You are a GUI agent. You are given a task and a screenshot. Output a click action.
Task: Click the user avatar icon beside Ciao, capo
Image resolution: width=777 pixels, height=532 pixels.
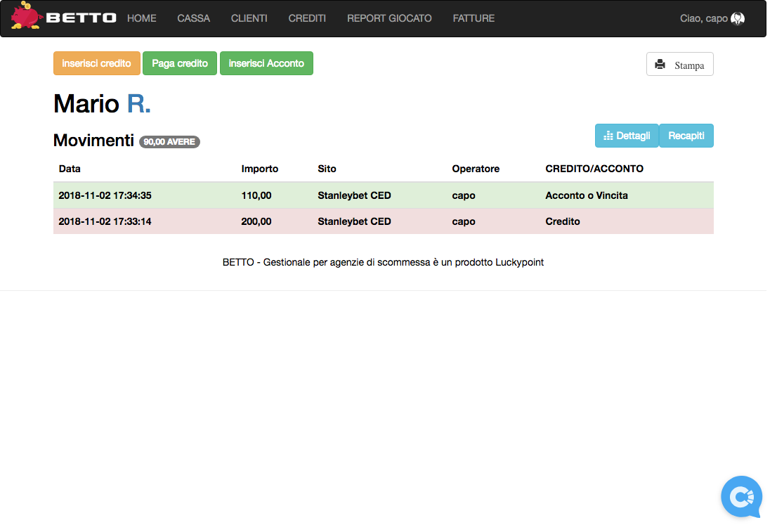pos(737,19)
